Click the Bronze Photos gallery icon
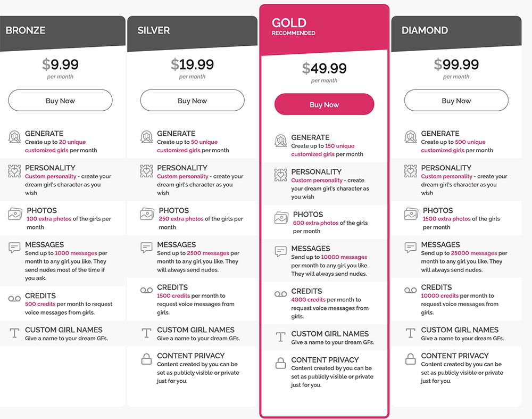The width and height of the screenshot is (532, 419). pos(15,214)
